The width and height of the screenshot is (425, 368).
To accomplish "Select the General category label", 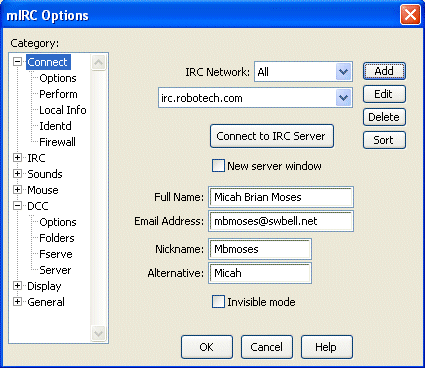I will pos(46,302).
